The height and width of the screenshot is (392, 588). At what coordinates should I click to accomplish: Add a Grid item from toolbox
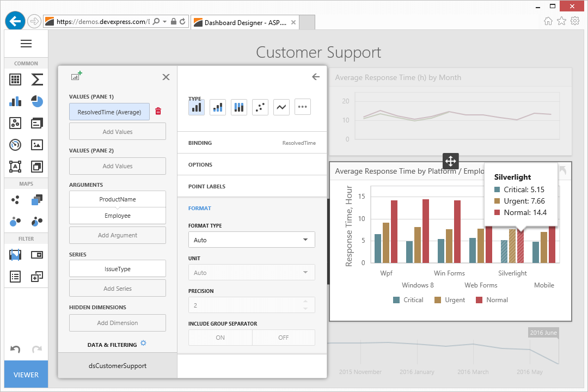click(x=15, y=79)
